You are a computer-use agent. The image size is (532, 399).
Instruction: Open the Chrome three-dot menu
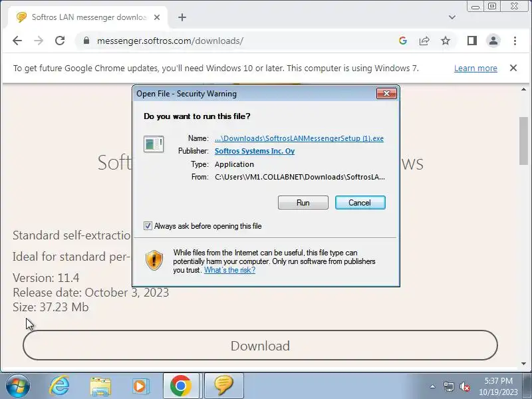click(x=515, y=41)
